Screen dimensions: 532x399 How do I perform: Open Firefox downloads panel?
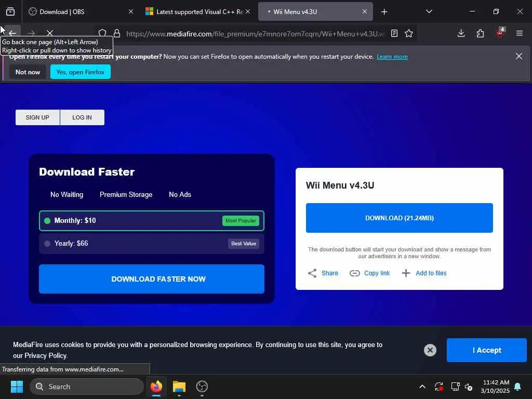click(x=461, y=33)
